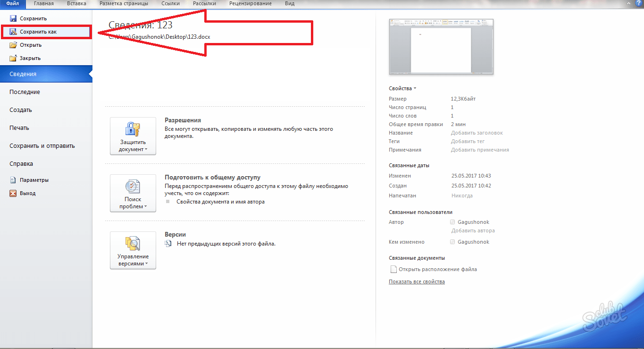Image resolution: width=644 pixels, height=349 pixels.
Task: Click the Связанные даты heading
Action: [x=409, y=165]
